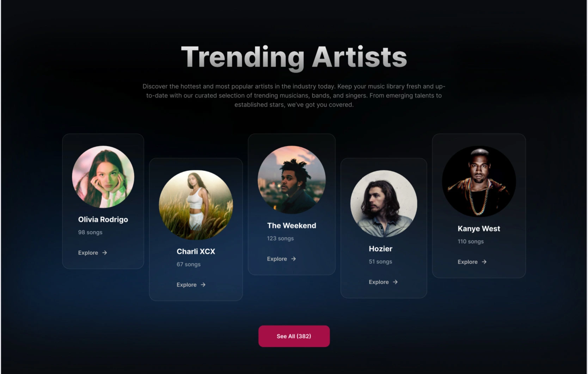Image resolution: width=588 pixels, height=374 pixels.
Task: Click the See All (382) button
Action: pyautogui.click(x=294, y=336)
